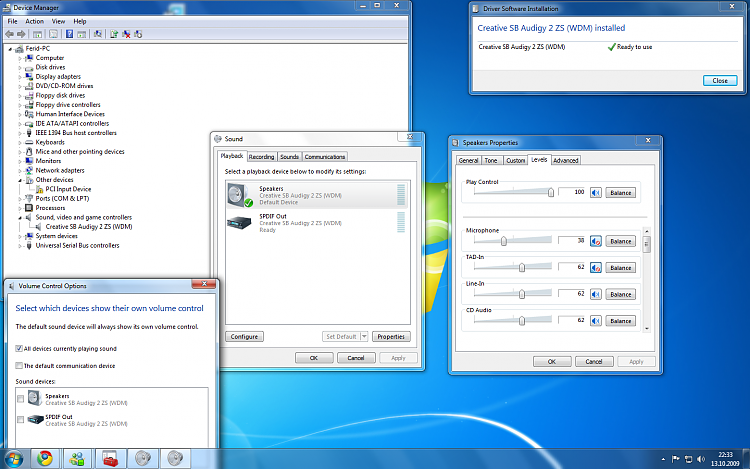Click the Back arrow in Device Manager toolbar
The image size is (750, 469).
pos(9,34)
